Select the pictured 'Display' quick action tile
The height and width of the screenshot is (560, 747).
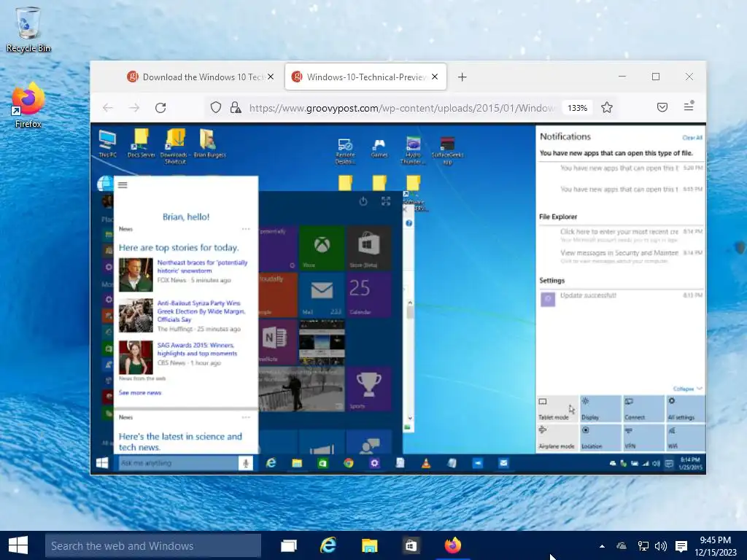pyautogui.click(x=600, y=408)
